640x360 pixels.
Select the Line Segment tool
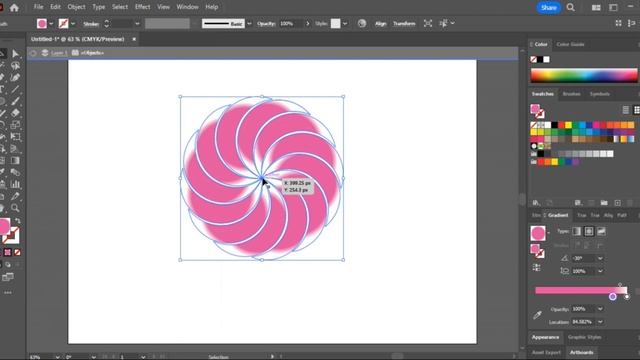tap(16, 89)
